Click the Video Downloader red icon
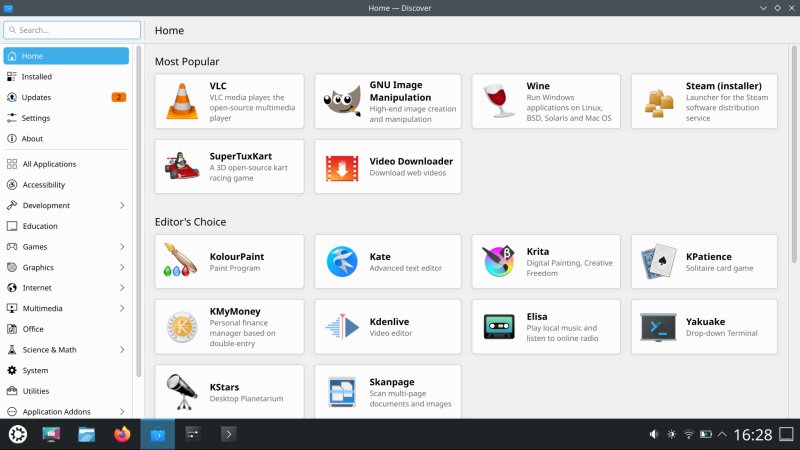This screenshot has height=450, width=800. point(342,168)
